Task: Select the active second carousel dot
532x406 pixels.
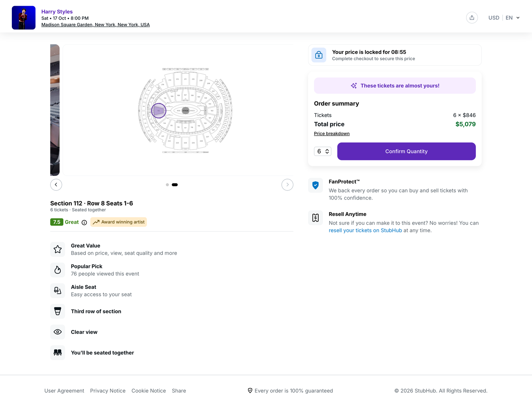Action: pos(175,185)
